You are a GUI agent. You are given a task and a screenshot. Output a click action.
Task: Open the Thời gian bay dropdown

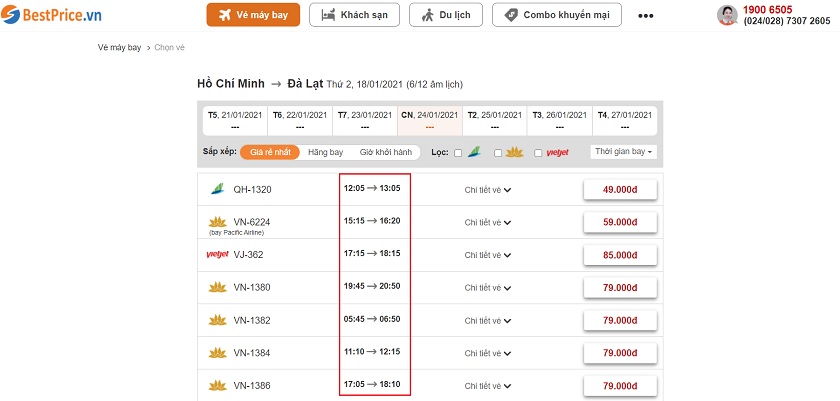[x=623, y=152]
